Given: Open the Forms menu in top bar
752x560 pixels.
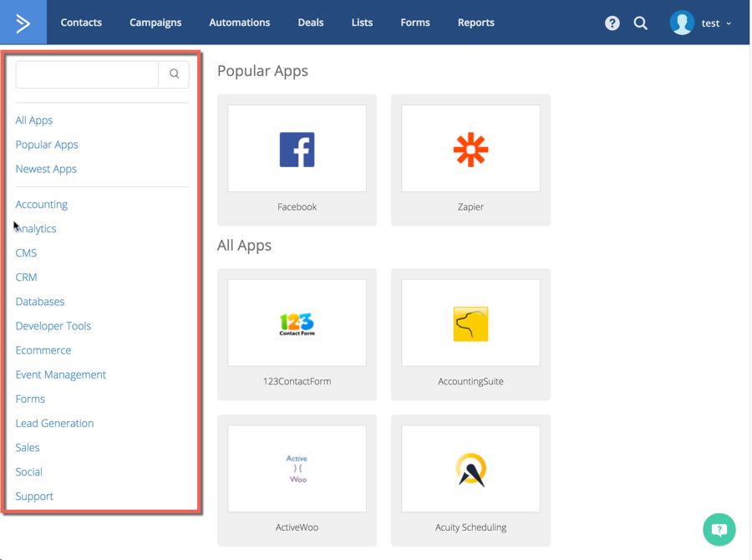Looking at the screenshot, I should (415, 23).
